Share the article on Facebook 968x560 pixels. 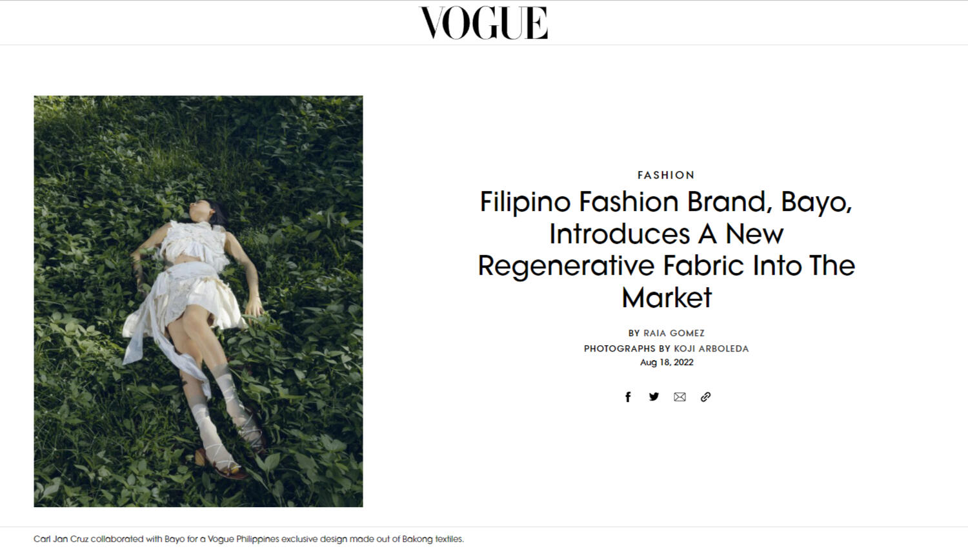[628, 397]
